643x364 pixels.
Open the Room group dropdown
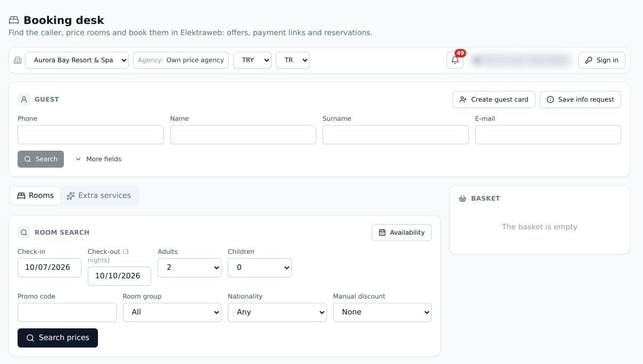[172, 312]
